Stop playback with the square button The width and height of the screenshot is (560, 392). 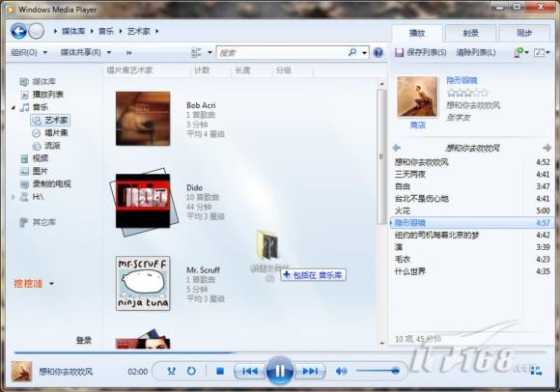pyautogui.click(x=220, y=372)
